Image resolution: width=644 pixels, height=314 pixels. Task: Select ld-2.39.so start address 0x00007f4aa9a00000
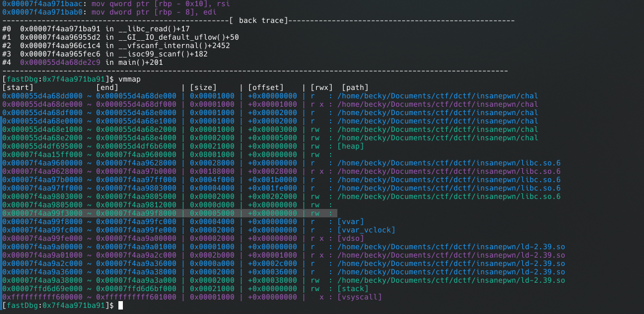click(42, 246)
